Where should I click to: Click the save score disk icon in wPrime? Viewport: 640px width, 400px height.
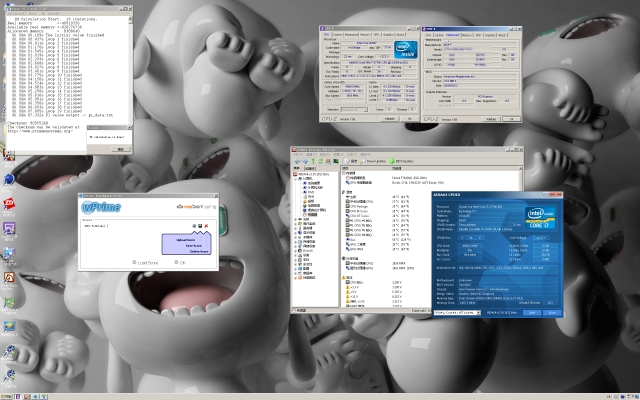[x=200, y=226]
